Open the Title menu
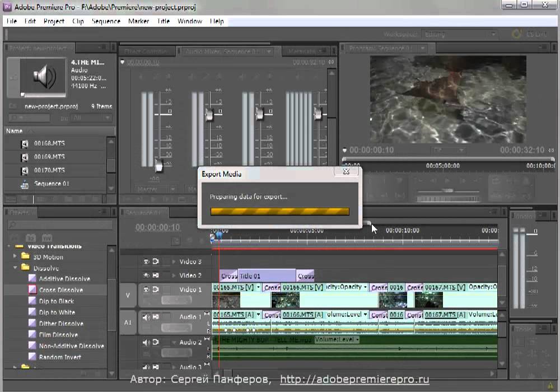Screen dimensions: 560x392 (164, 21)
